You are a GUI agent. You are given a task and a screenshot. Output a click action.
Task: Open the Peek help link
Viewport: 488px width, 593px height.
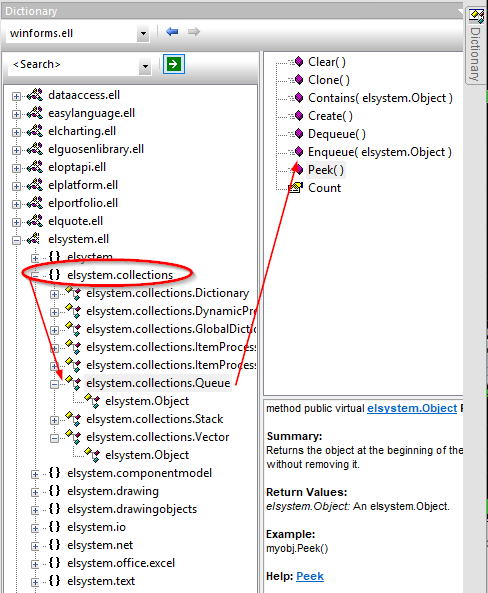tap(310, 576)
